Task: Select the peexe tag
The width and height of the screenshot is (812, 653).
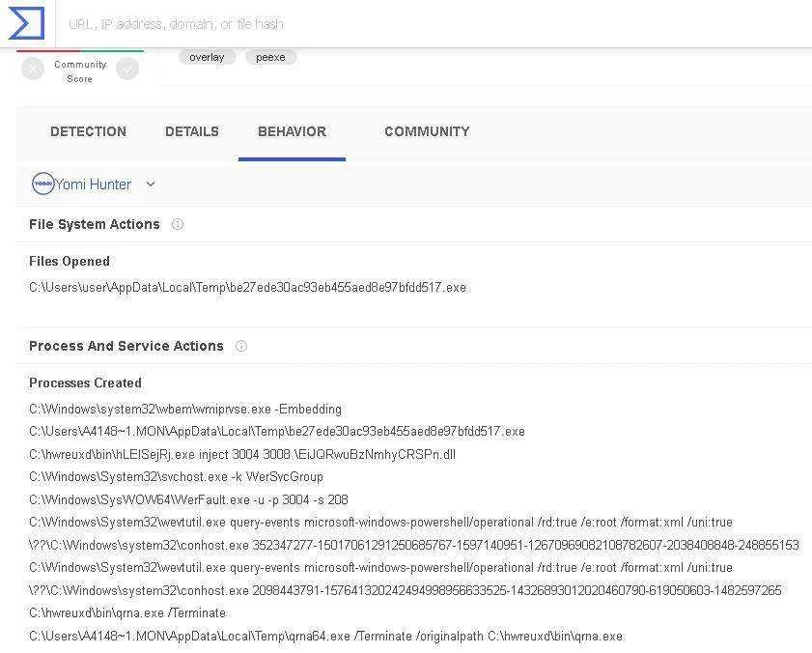Action: coord(270,57)
